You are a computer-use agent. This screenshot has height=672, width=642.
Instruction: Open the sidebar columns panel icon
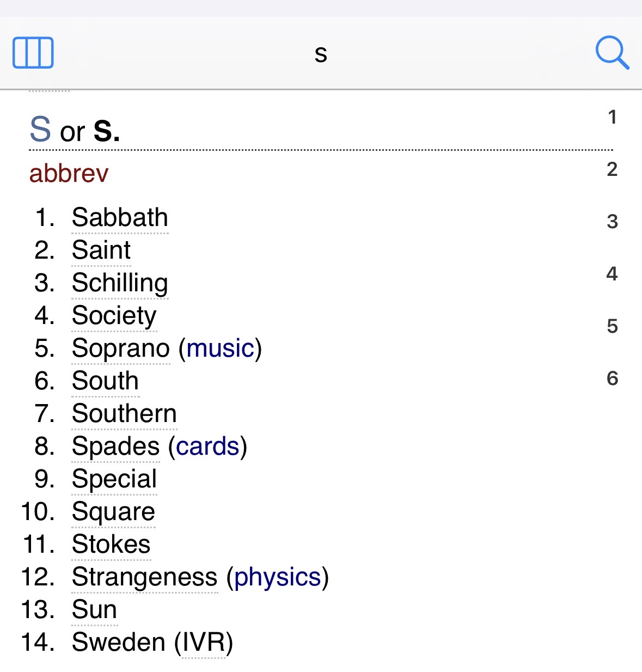[x=33, y=53]
